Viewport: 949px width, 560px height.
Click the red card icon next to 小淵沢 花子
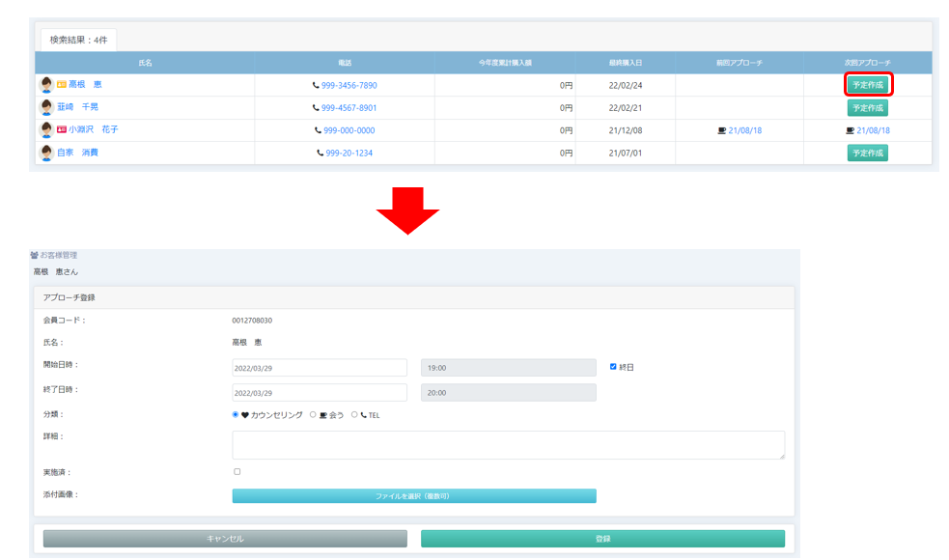pos(62,129)
